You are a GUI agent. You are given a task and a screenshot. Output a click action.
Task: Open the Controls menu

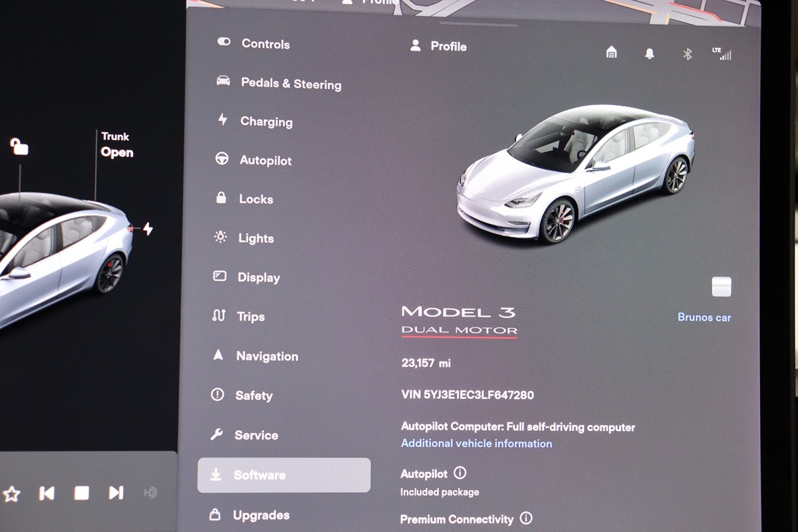click(x=265, y=44)
